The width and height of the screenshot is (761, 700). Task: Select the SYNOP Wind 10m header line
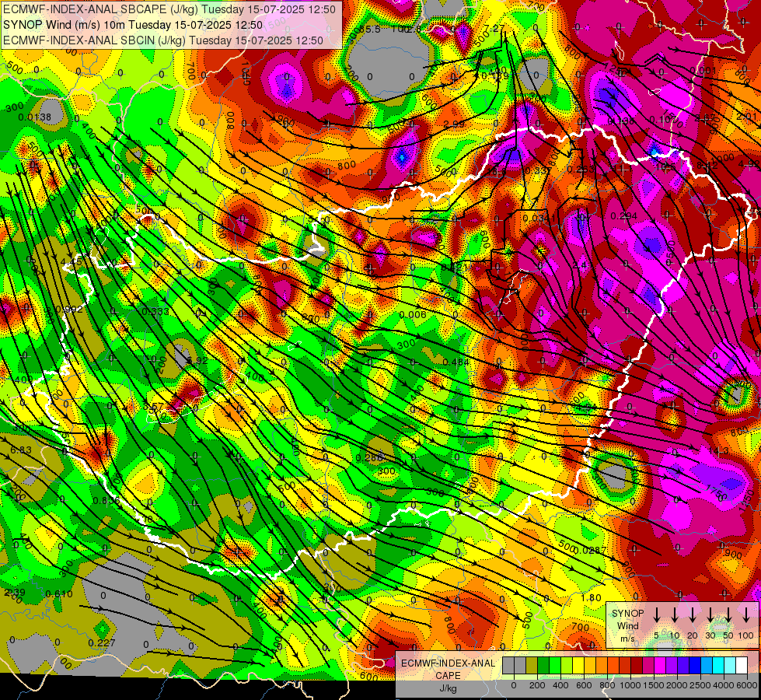(132, 25)
